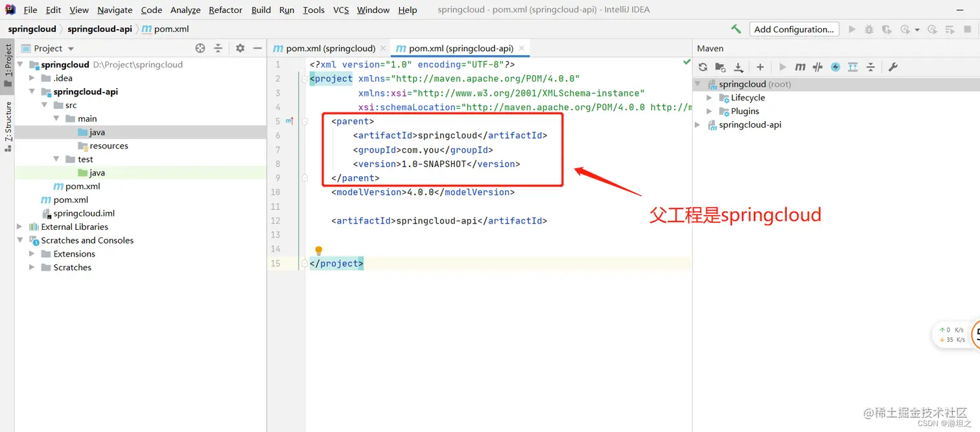Expand springcloud-api in Maven panel
980x432 pixels.
click(x=697, y=125)
